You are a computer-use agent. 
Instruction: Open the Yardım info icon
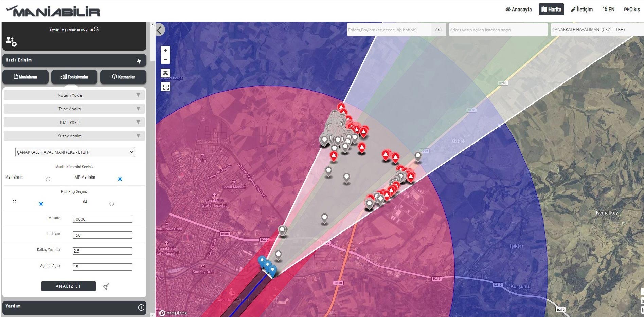point(141,307)
